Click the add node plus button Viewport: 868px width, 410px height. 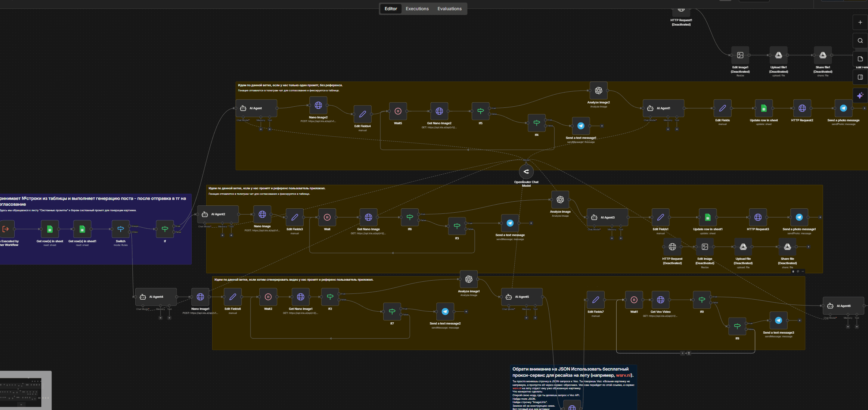click(x=860, y=22)
